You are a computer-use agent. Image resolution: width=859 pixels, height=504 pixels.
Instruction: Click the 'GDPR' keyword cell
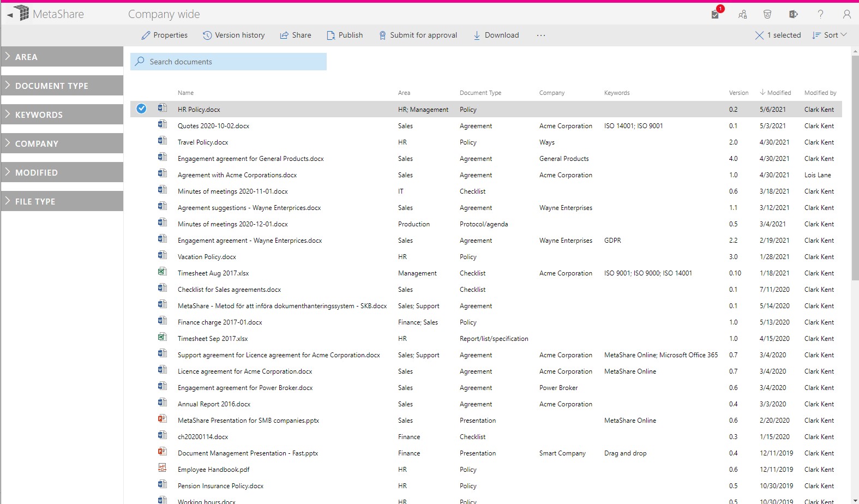coord(612,241)
